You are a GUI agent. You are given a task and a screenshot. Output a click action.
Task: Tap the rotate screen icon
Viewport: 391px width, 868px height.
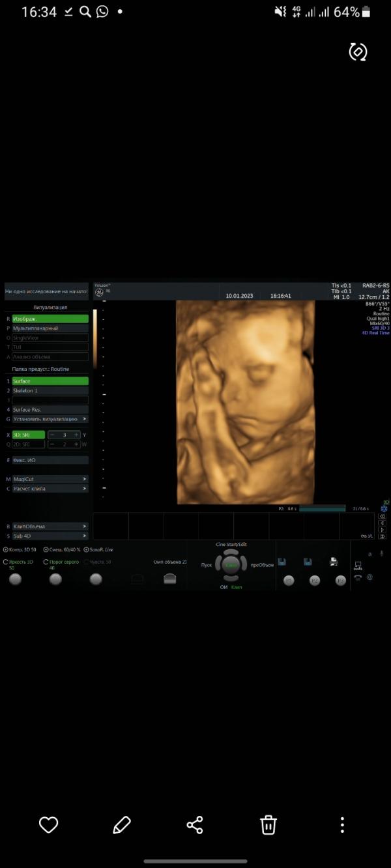[x=358, y=52]
